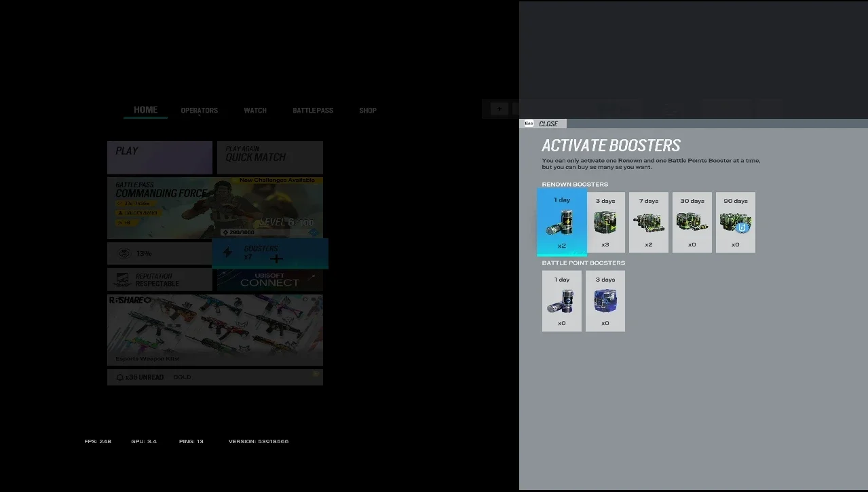Open the Boosters x7 tile

pyautogui.click(x=270, y=253)
